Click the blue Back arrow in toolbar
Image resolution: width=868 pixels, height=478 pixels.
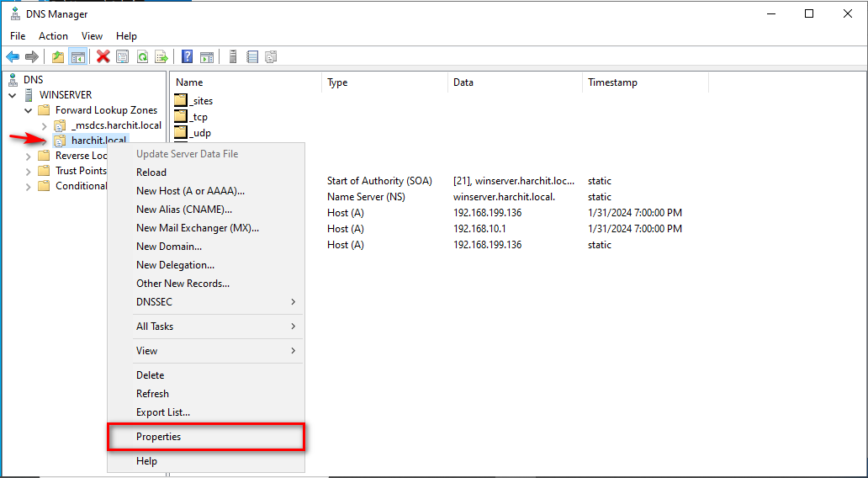click(13, 57)
